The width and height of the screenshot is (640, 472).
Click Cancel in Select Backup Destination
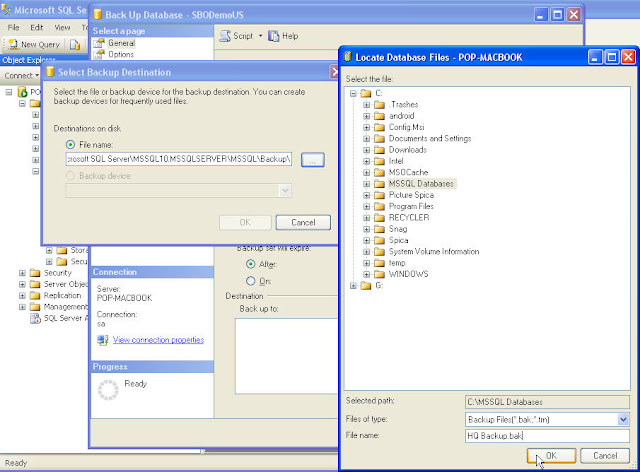(303, 223)
